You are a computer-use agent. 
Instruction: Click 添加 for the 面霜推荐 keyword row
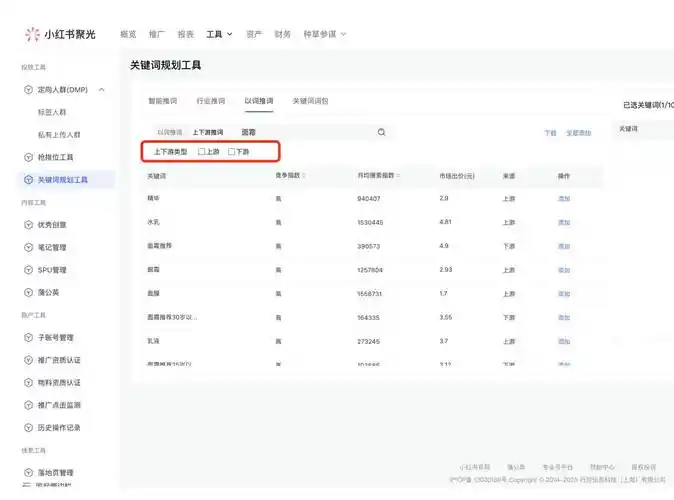click(564, 246)
